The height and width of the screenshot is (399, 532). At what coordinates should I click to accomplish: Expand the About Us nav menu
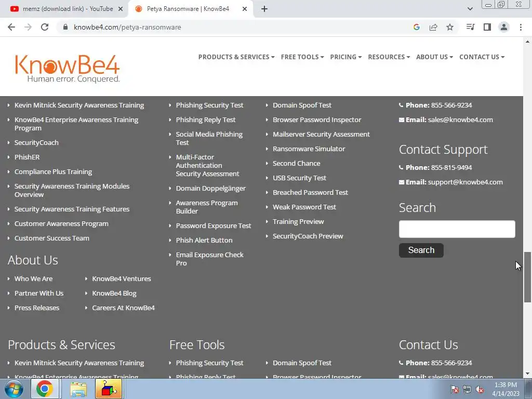[x=435, y=57]
